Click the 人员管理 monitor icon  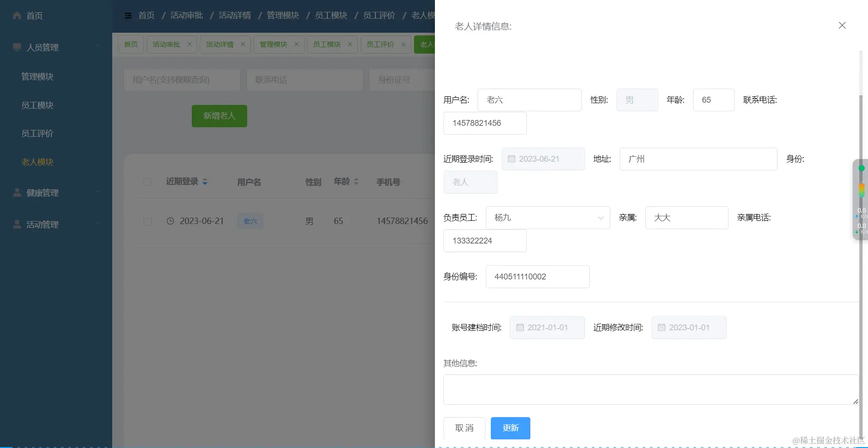point(17,47)
